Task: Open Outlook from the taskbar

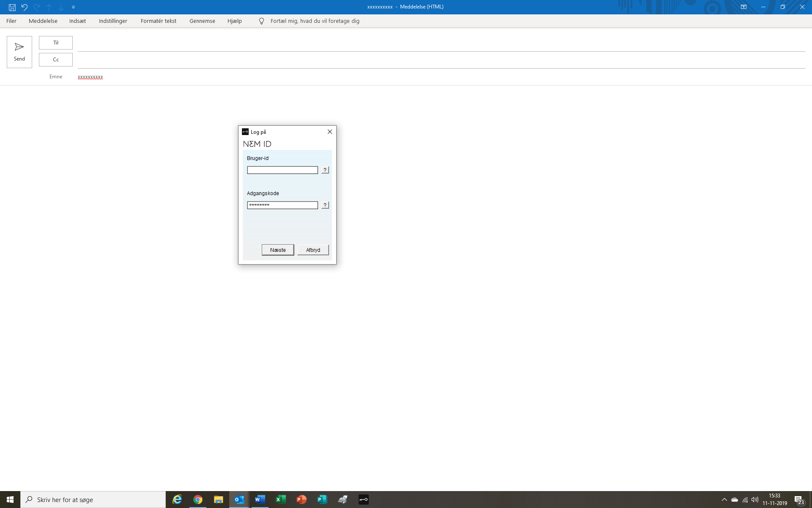Action: 239,500
